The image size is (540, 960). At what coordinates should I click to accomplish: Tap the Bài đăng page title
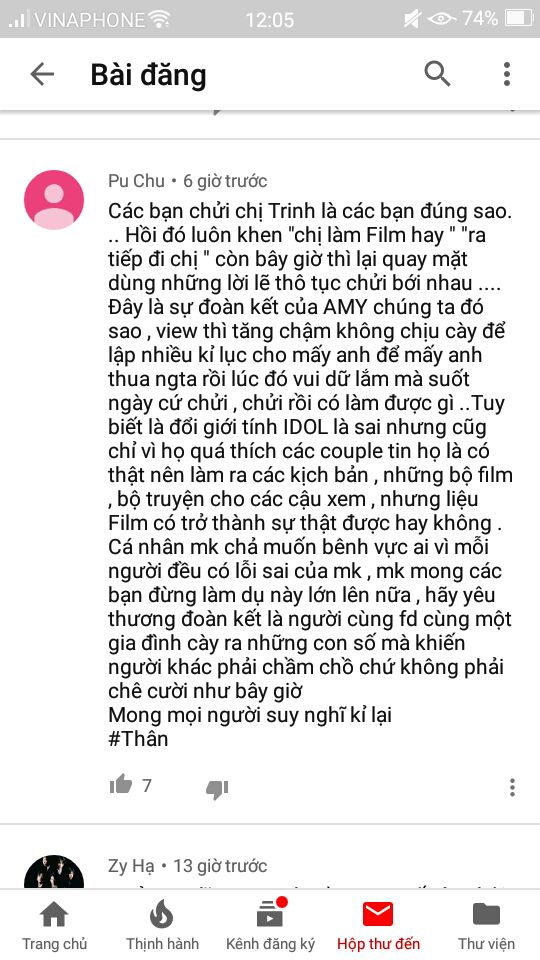pos(149,75)
